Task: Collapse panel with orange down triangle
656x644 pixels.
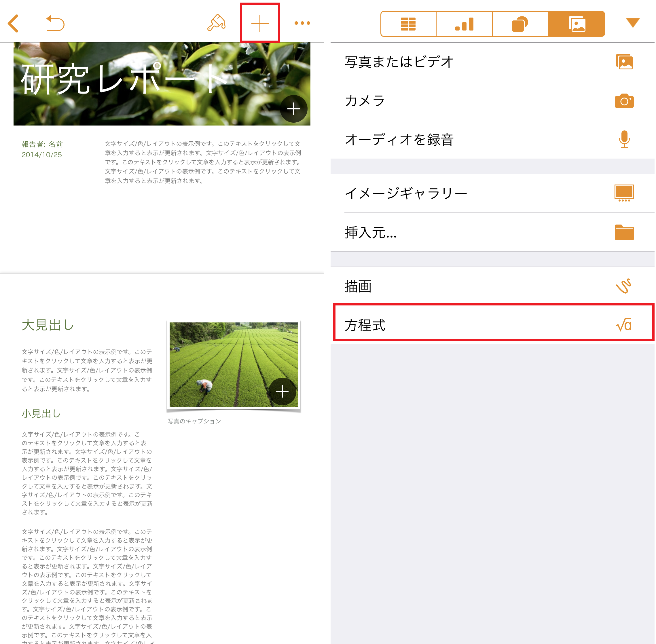Action: tap(633, 23)
